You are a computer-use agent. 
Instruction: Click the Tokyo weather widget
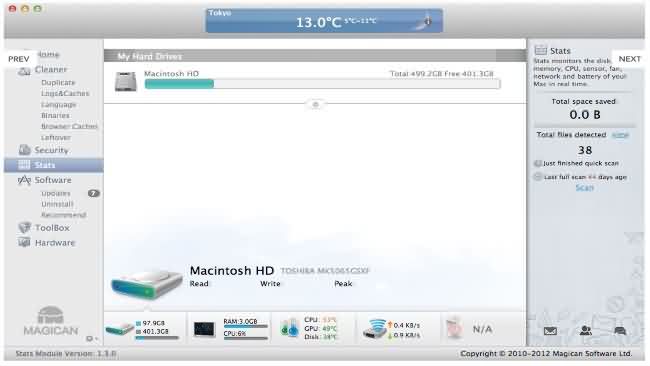coord(324,20)
